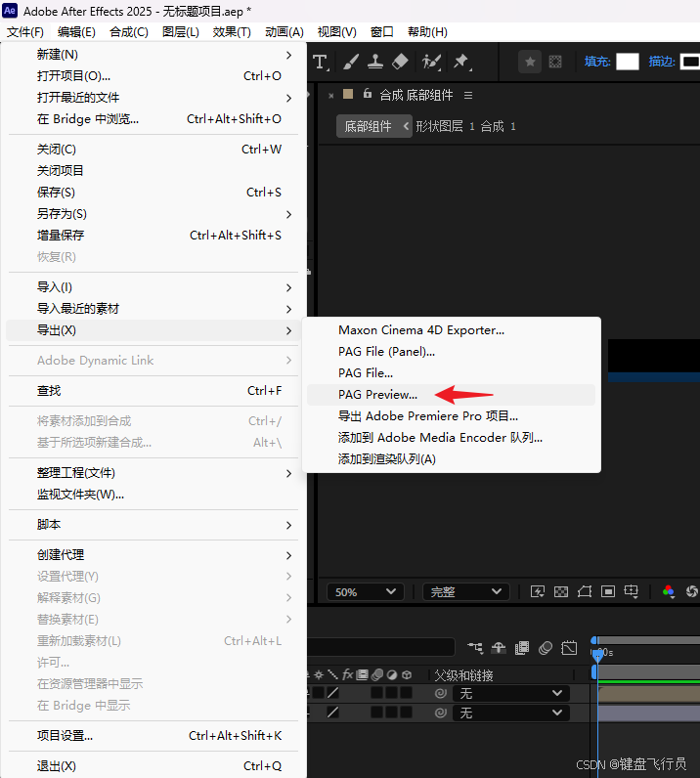
Task: Select the Horizontal Type tool
Action: (321, 62)
